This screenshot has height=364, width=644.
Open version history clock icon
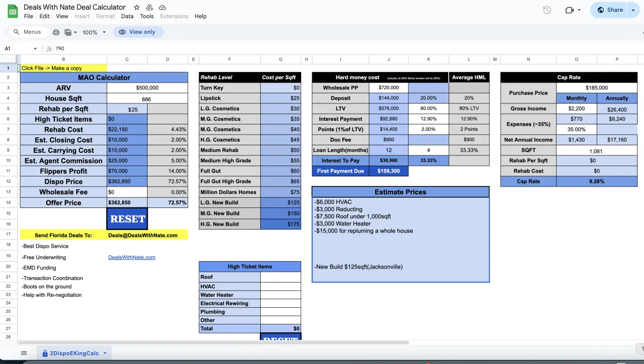547,10
